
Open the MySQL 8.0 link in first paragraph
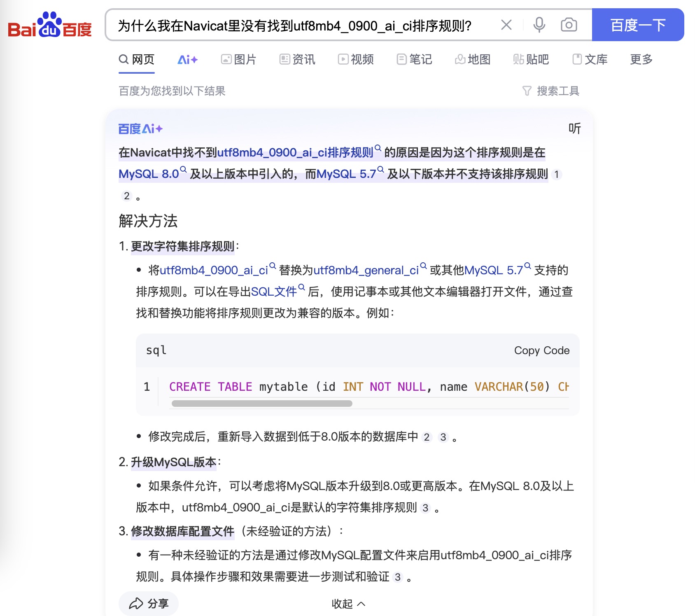coord(152,174)
